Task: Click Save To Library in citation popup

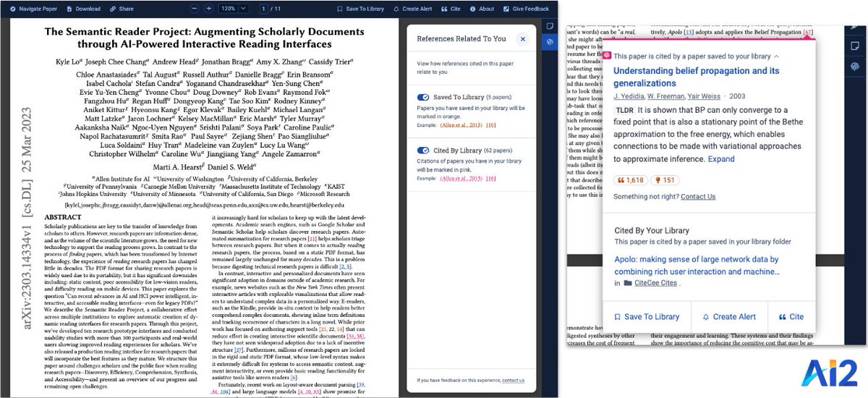Action: [647, 317]
